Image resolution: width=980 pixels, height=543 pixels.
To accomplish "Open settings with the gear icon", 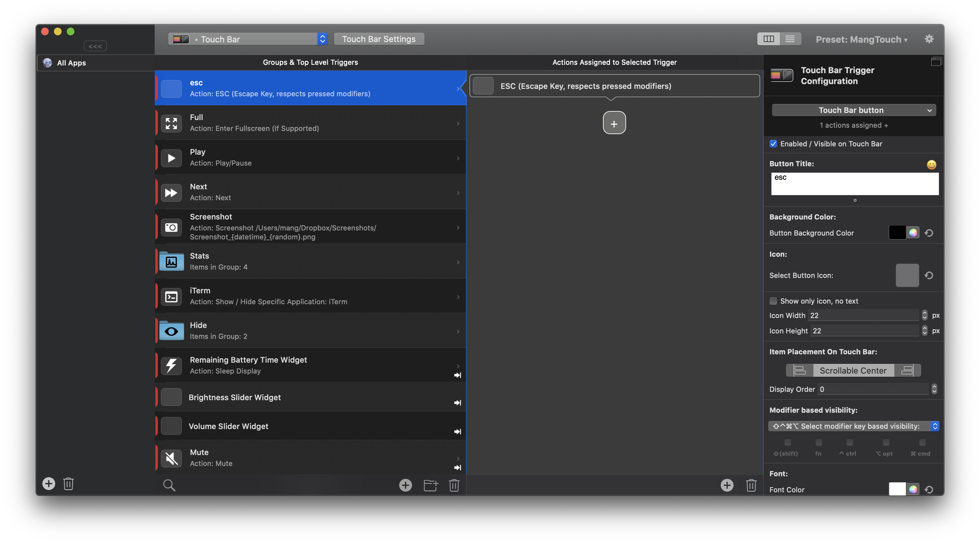I will tap(929, 39).
